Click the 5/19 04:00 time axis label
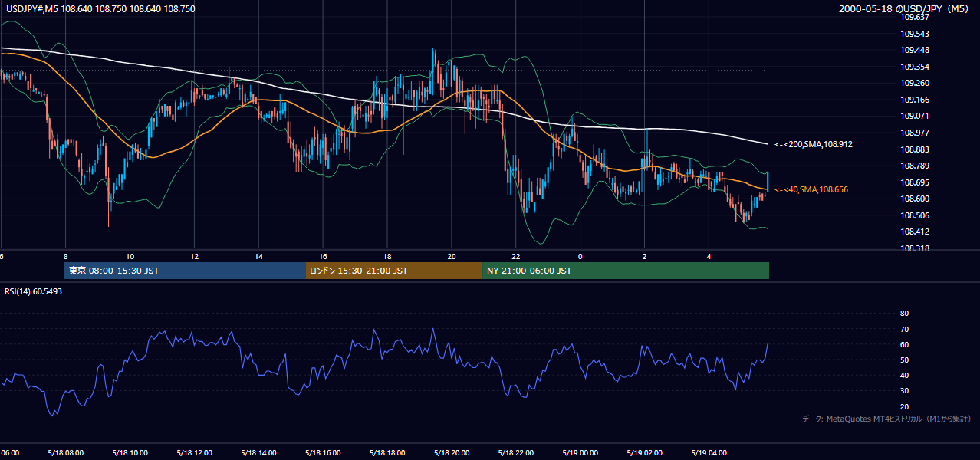The height and width of the screenshot is (460, 980). (x=709, y=452)
